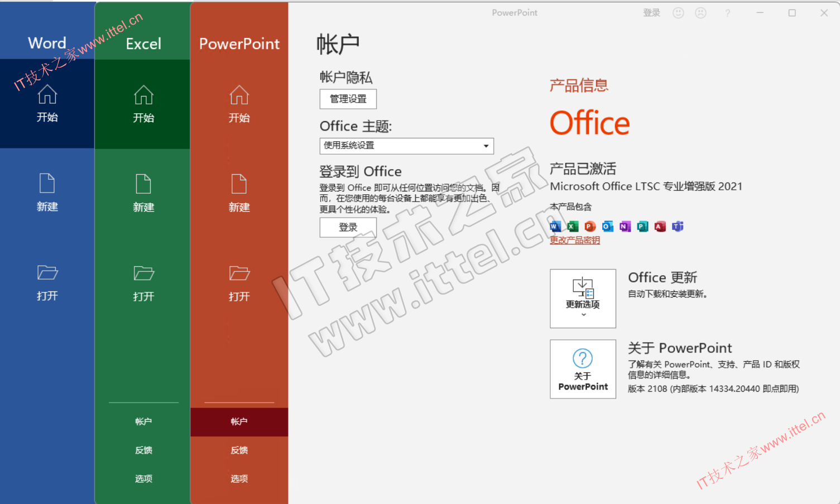Click the Open folder icon in Word sidebar
This screenshot has width=840, height=504.
coord(47,273)
